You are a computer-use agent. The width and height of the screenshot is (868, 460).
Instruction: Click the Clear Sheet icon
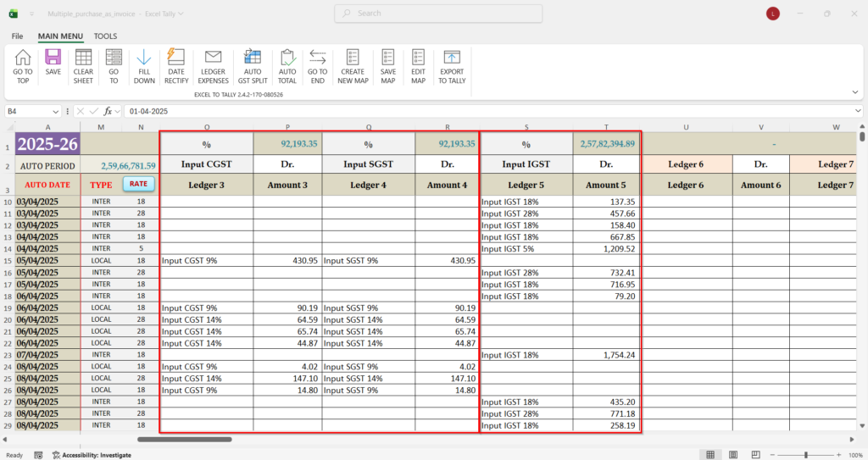[x=83, y=58]
